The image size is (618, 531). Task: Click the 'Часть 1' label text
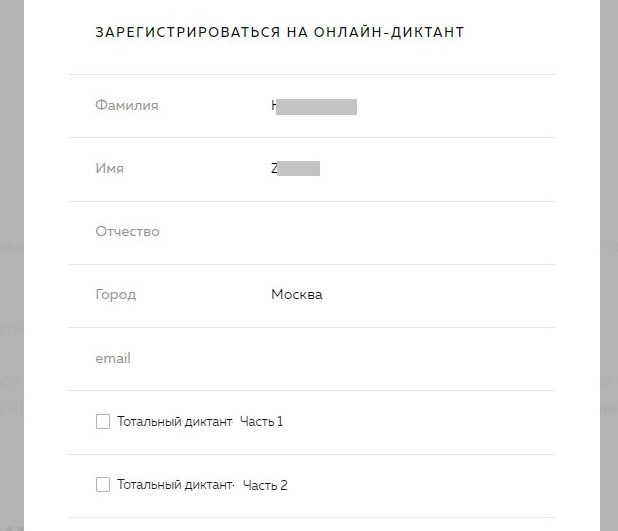[x=262, y=422]
